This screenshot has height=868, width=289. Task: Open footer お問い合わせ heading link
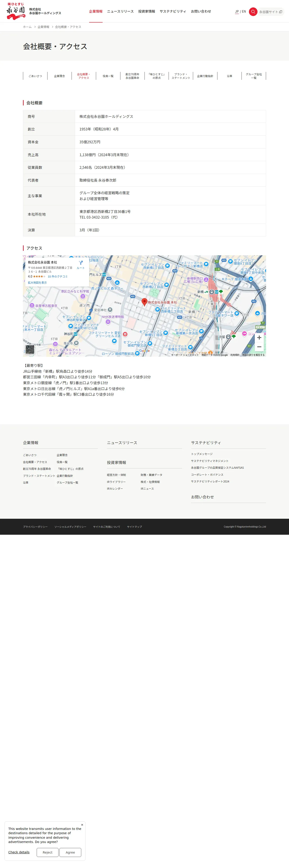(x=203, y=497)
